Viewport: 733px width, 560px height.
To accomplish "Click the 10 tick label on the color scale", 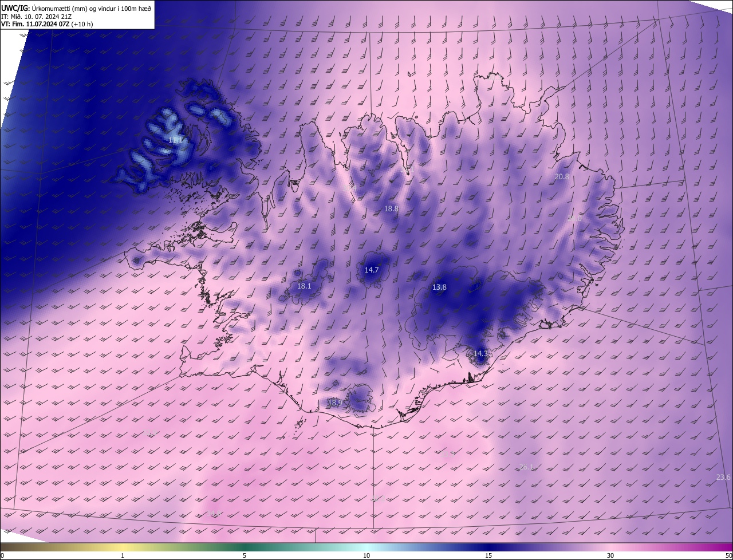I will point(366,555).
